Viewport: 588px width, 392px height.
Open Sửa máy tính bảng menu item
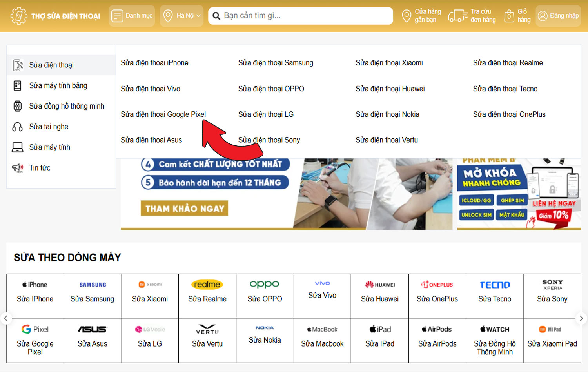coord(58,85)
